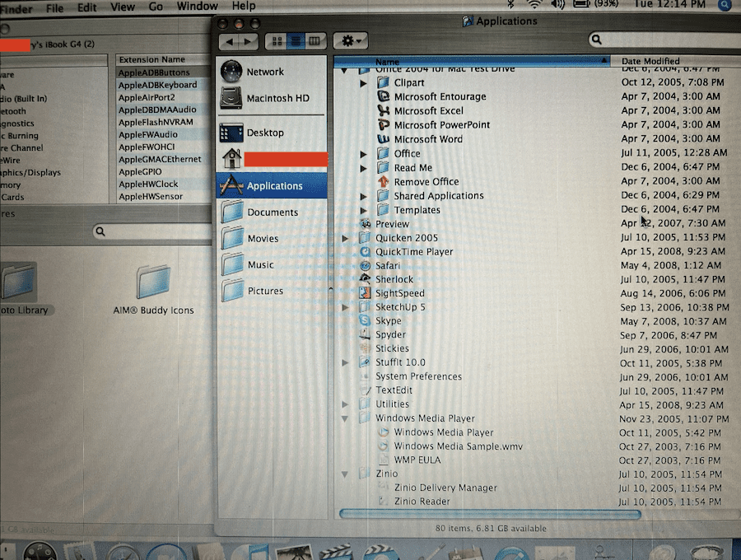Screen dimensions: 741x560
Task: Select Stickies app icon
Action: (x=365, y=348)
